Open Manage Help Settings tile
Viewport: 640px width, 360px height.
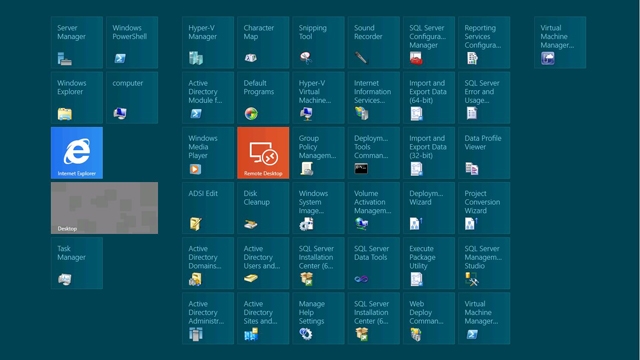point(318,318)
